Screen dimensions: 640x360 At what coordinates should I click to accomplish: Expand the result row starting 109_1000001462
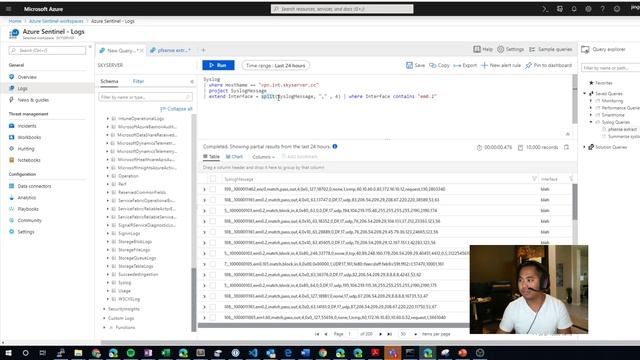pyautogui.click(x=204, y=189)
